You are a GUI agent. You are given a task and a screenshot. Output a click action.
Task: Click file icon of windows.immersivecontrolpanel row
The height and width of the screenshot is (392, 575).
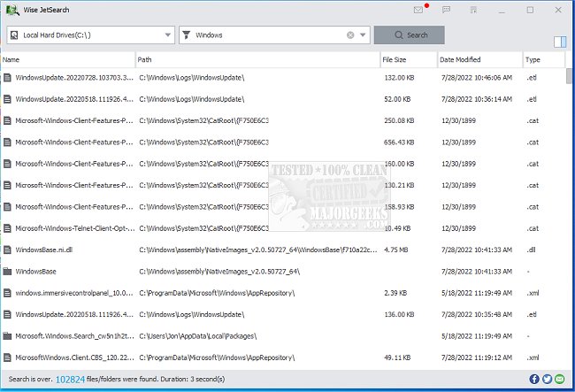click(7, 293)
